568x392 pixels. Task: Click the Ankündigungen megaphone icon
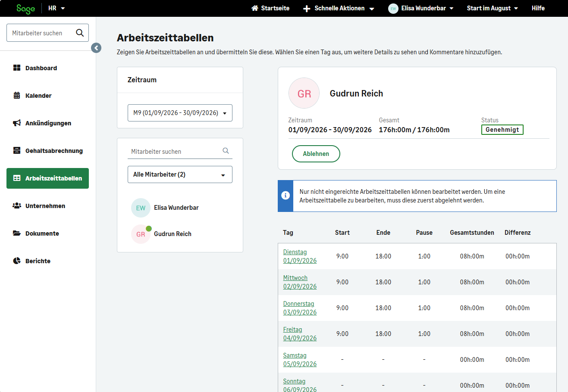click(17, 123)
